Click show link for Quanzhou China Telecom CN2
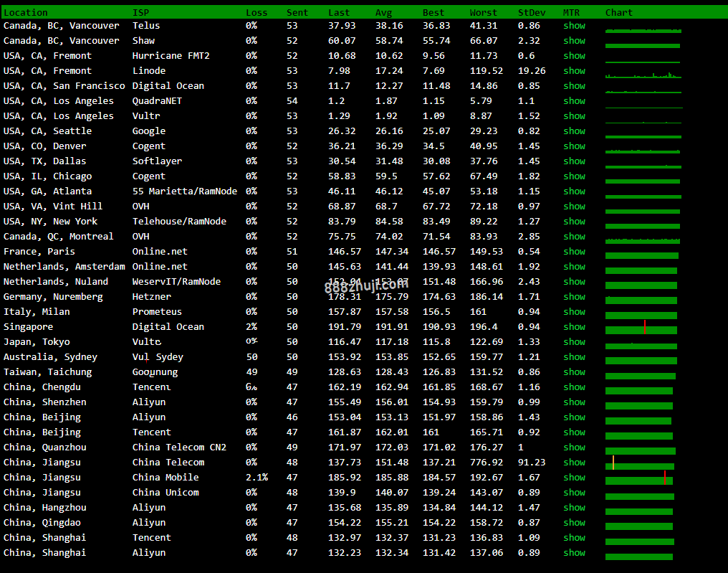 575,447
